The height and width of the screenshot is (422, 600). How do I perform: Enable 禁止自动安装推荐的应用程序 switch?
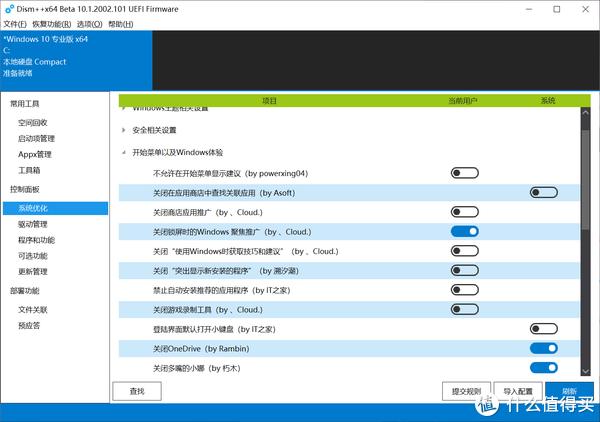[465, 290]
